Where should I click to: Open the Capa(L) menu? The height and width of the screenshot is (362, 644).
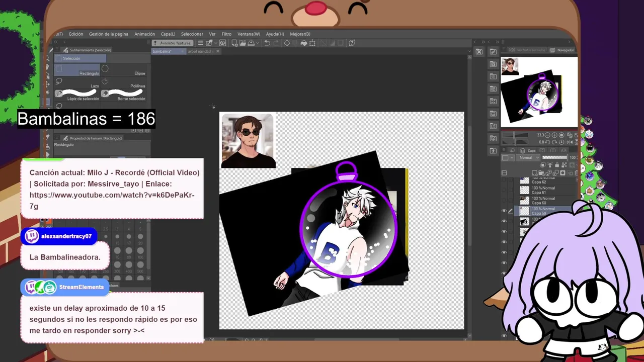[x=168, y=34]
